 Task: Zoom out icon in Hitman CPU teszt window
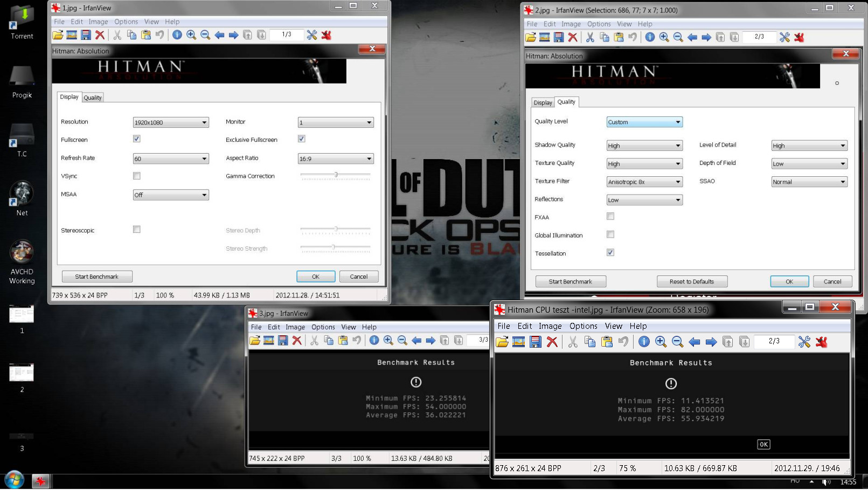[x=678, y=342]
